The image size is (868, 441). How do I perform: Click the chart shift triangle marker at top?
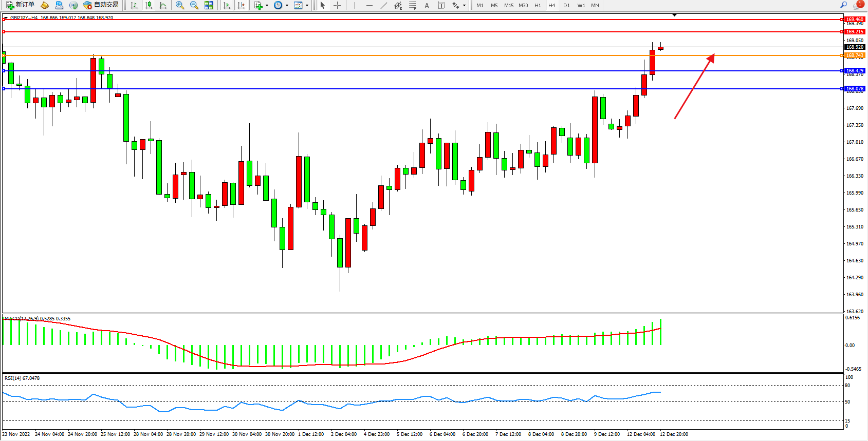675,15
